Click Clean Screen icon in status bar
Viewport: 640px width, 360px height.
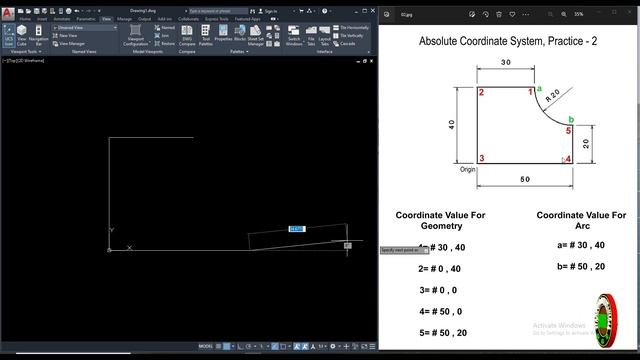click(x=364, y=346)
